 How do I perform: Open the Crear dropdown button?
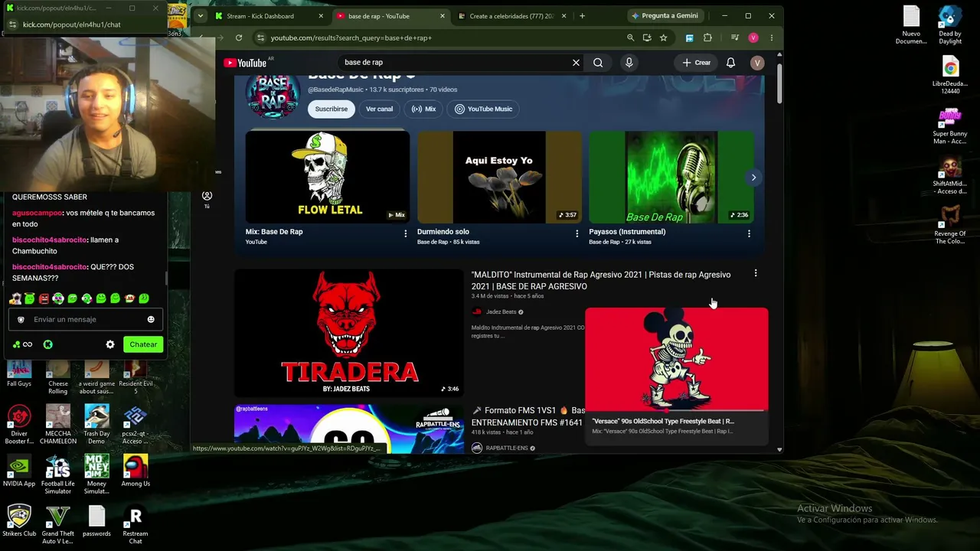[x=697, y=63]
